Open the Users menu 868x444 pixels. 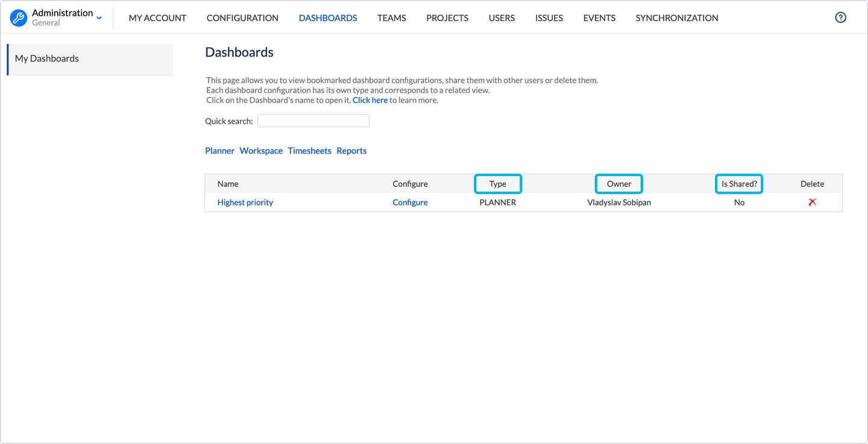pos(502,18)
